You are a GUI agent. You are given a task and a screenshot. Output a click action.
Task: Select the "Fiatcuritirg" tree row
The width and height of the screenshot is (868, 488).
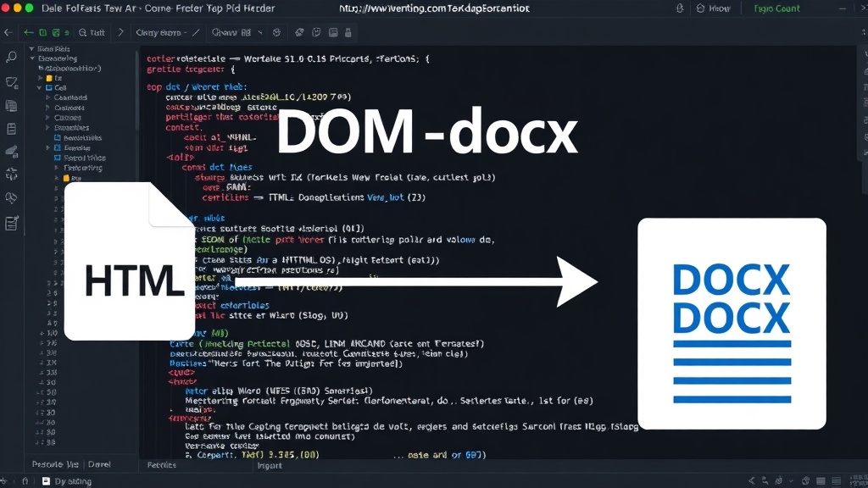click(x=82, y=168)
